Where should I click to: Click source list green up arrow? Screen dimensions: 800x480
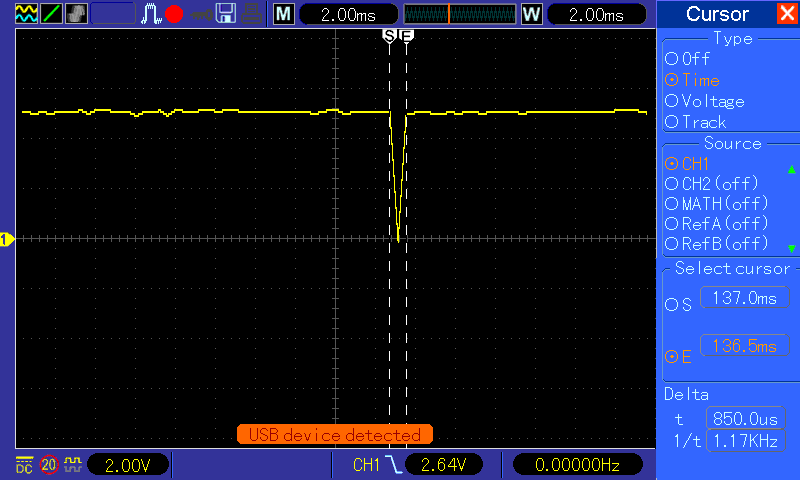[x=791, y=169]
